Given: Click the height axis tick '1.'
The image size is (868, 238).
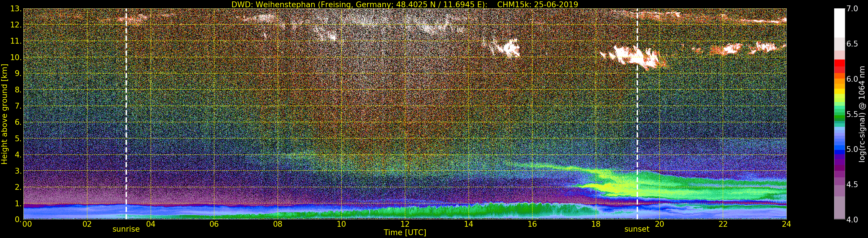Looking at the screenshot, I should [18, 203].
